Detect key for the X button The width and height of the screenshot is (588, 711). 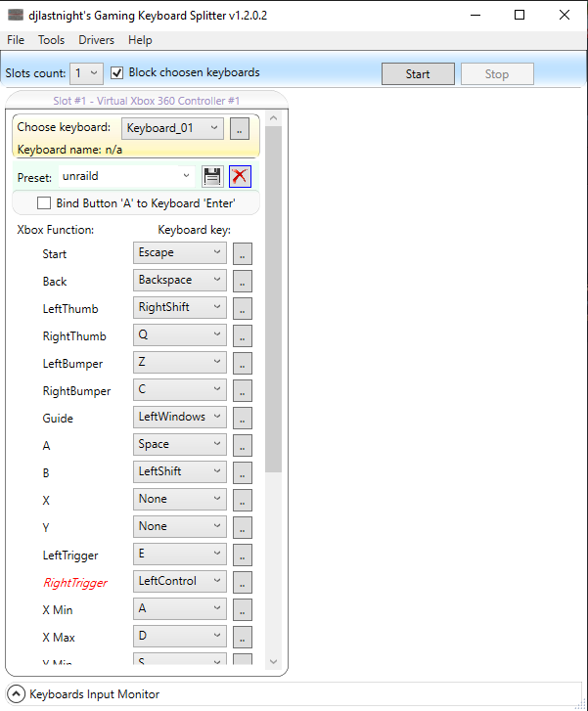coord(243,500)
